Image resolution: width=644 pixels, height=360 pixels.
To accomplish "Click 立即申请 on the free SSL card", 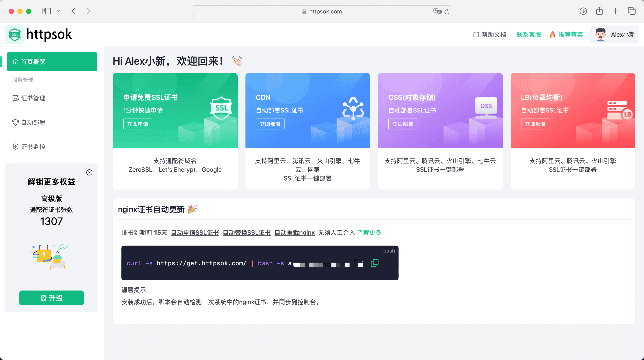I will [x=137, y=124].
